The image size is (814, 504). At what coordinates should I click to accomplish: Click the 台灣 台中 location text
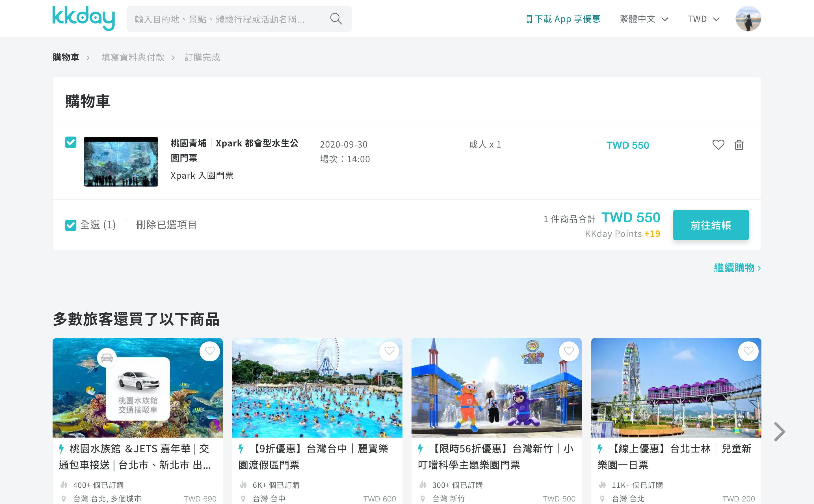pos(269,499)
